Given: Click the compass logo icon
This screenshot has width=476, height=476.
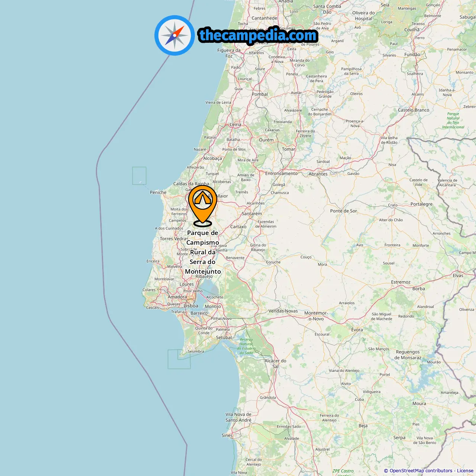Looking at the screenshot, I should pyautogui.click(x=174, y=35).
